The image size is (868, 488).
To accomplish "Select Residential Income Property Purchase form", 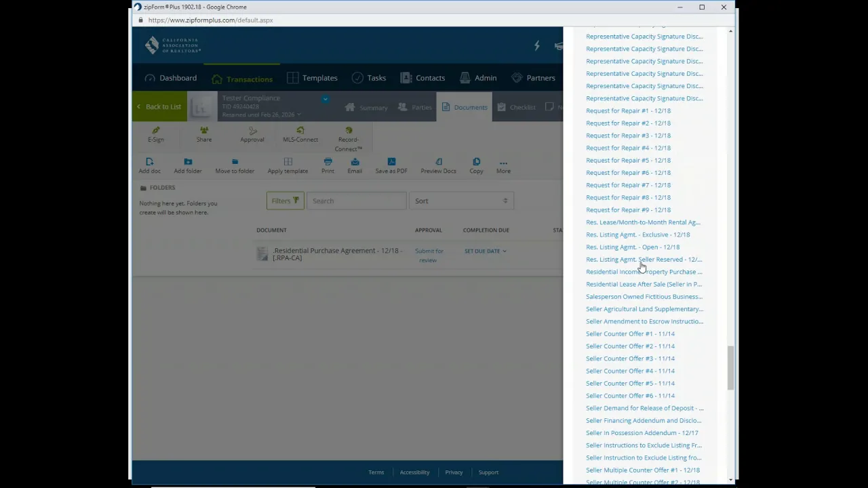I will [x=644, y=272].
